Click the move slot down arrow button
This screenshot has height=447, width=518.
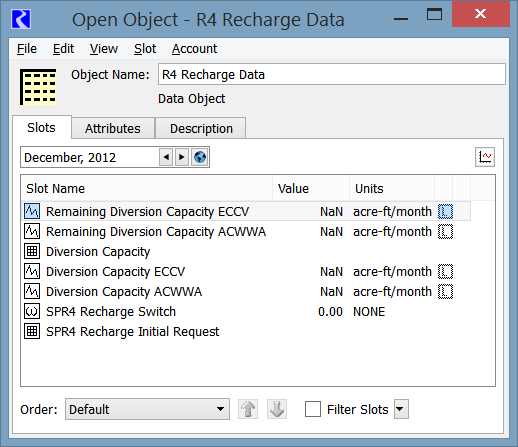(x=277, y=409)
